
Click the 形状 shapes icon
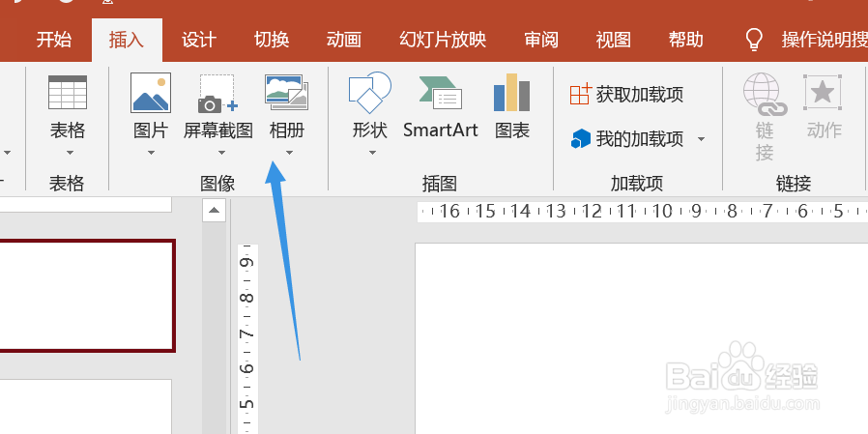point(370,92)
